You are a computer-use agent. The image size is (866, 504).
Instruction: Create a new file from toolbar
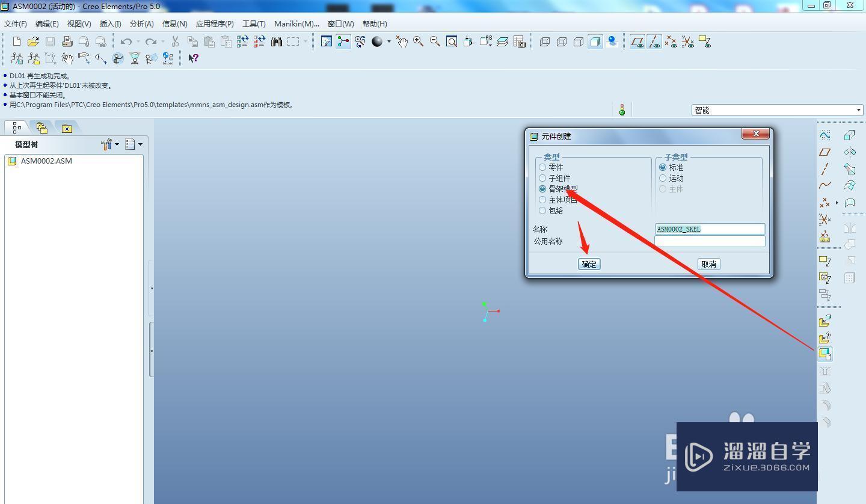pos(16,41)
